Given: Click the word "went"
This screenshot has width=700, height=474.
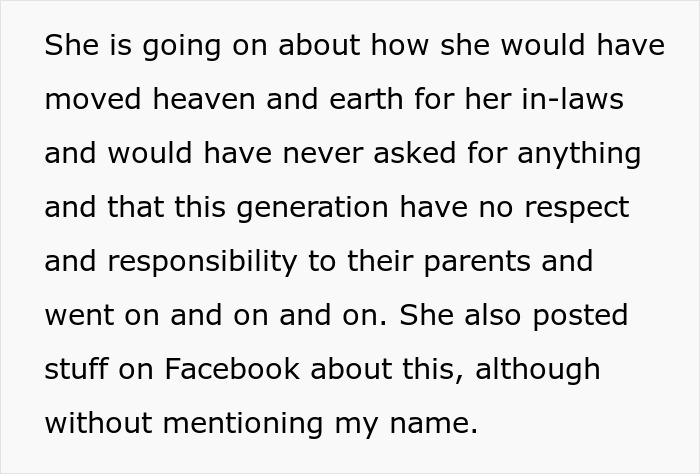Looking at the screenshot, I should 76,315.
